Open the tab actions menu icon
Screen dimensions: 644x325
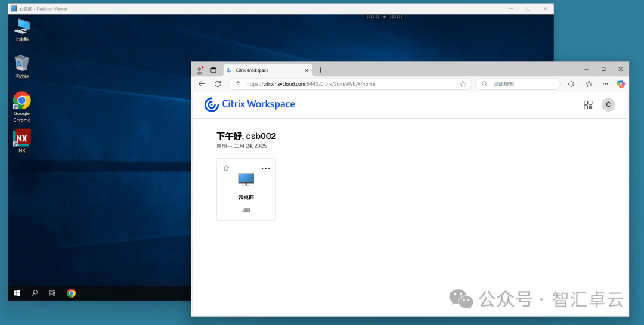tap(213, 70)
